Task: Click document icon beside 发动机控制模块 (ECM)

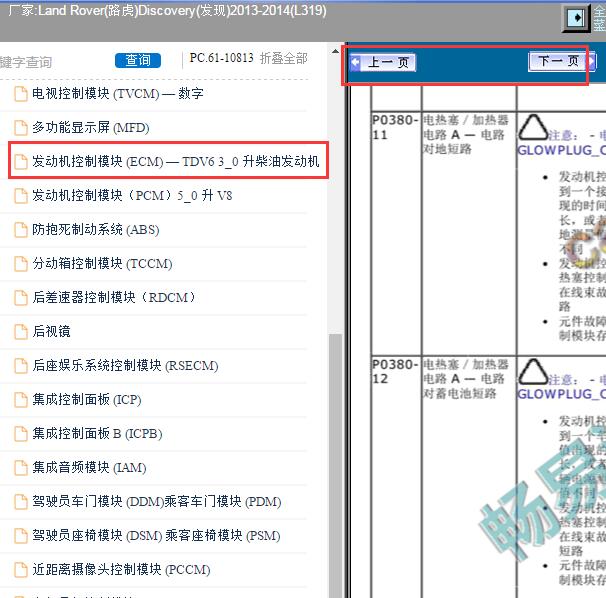Action: pos(20,162)
